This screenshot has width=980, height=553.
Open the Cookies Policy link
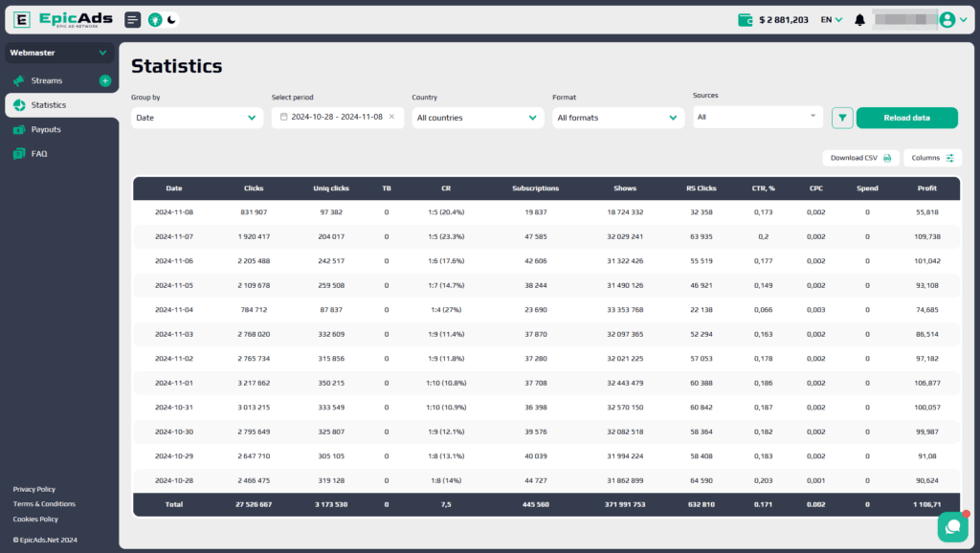[35, 520]
